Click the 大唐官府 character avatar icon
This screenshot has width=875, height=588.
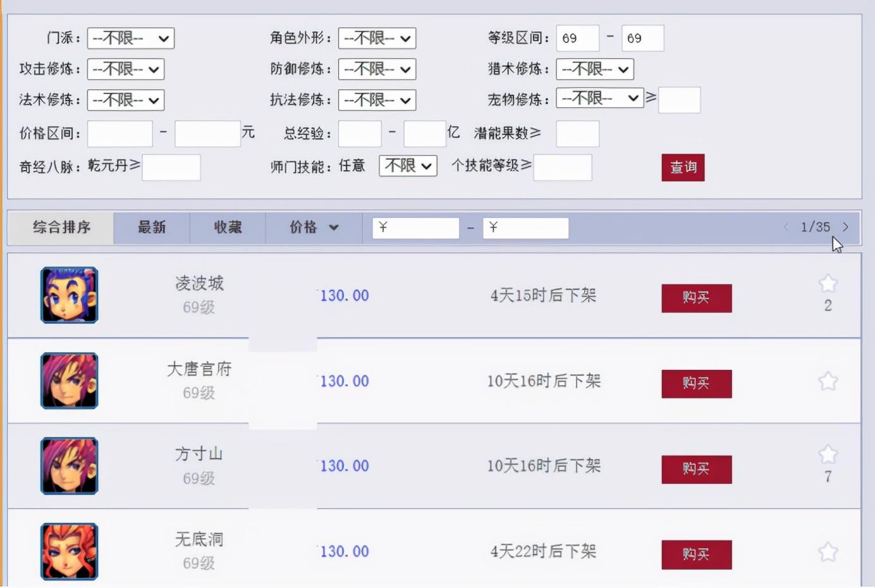coord(70,381)
